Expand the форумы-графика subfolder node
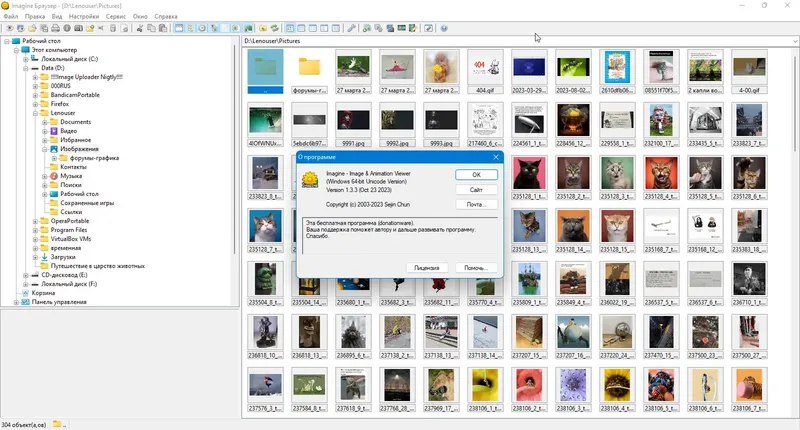Screen dimensions: 800x430 pyautogui.click(x=55, y=158)
